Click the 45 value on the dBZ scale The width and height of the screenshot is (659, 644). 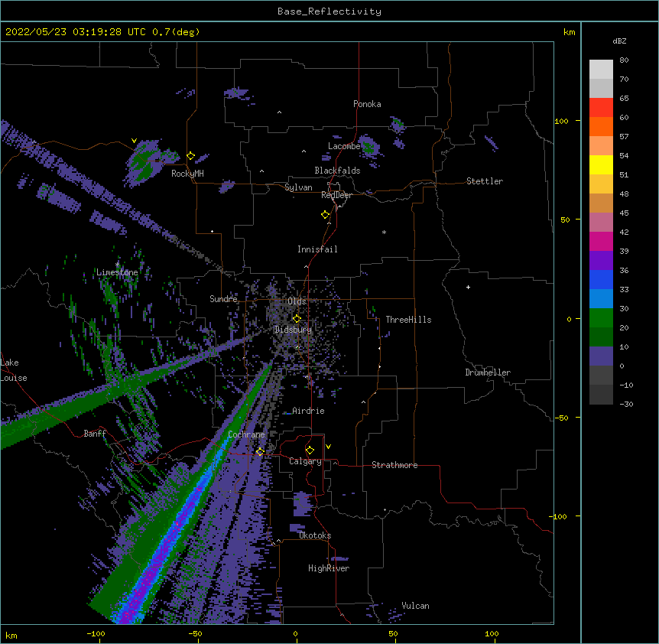coord(624,213)
